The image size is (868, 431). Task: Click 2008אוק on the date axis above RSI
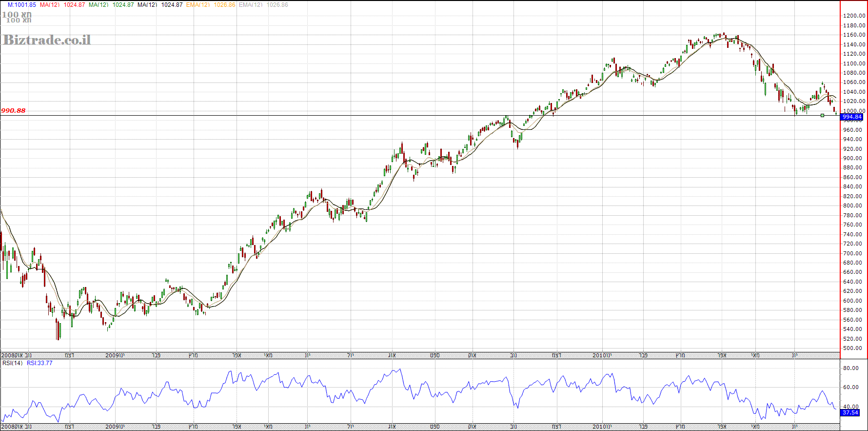tap(12, 355)
